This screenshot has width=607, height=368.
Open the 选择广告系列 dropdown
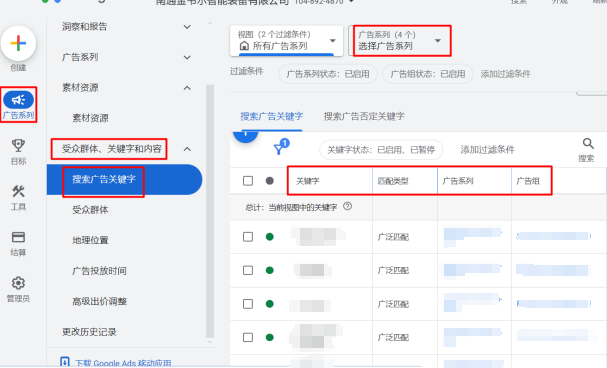click(x=402, y=41)
